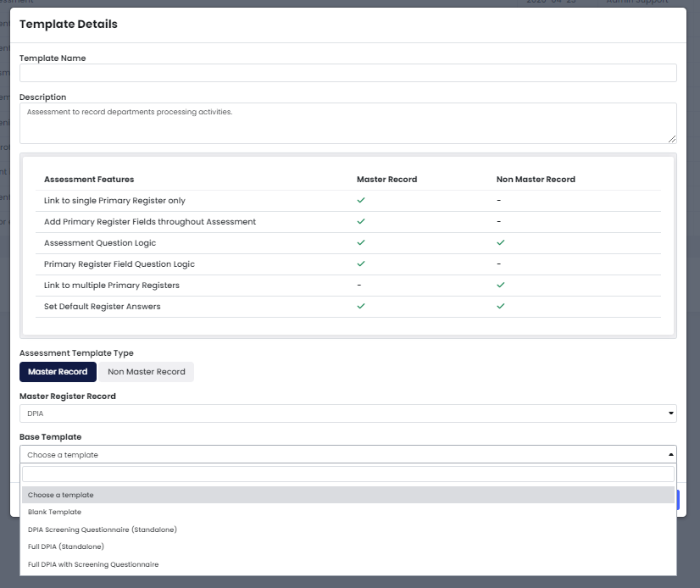700x588 pixels.
Task: Click Master Record checkmark for Primary Register Field Question Logic
Action: point(361,263)
